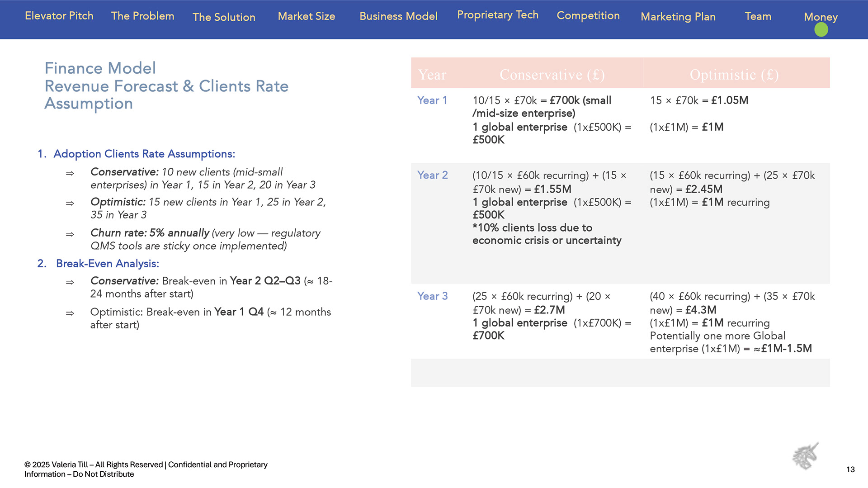
Task: Select the Adoption Clients Rate Assumptions heading
Action: point(144,154)
